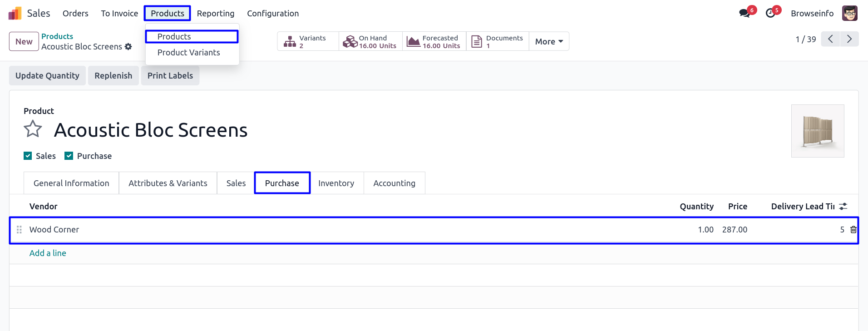Go to next record arrow
Screen dimensions: 868x331
[x=849, y=39]
